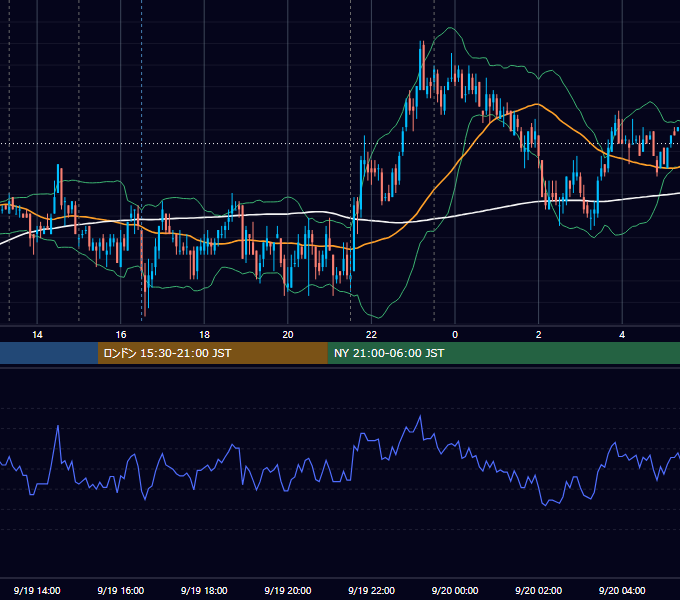Click the hour label 0 on the price chart axis
The width and height of the screenshot is (680, 600).
[455, 335]
